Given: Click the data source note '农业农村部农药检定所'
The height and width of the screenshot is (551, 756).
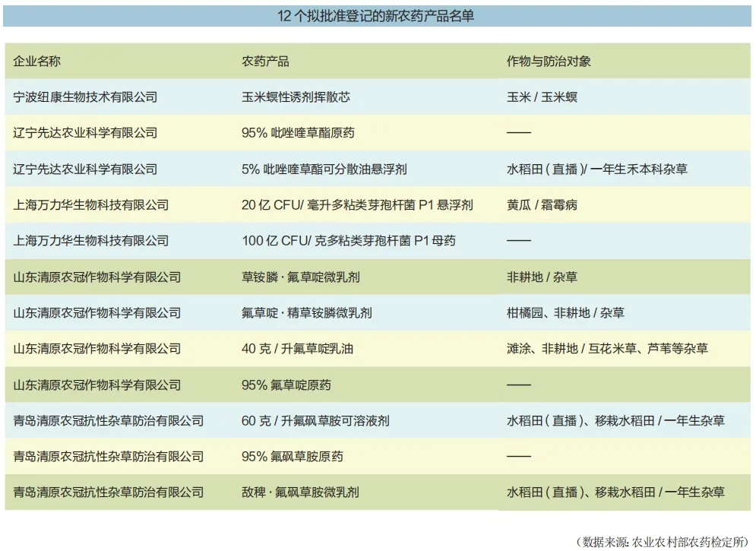Looking at the screenshot, I should (688, 542).
